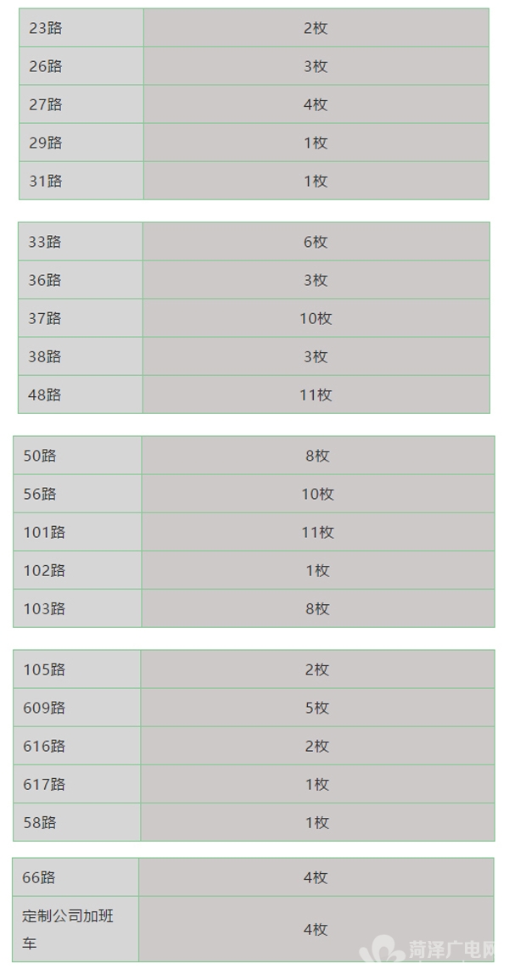Click the 27路 route label
This screenshot has height=980, width=509.
pos(46,104)
